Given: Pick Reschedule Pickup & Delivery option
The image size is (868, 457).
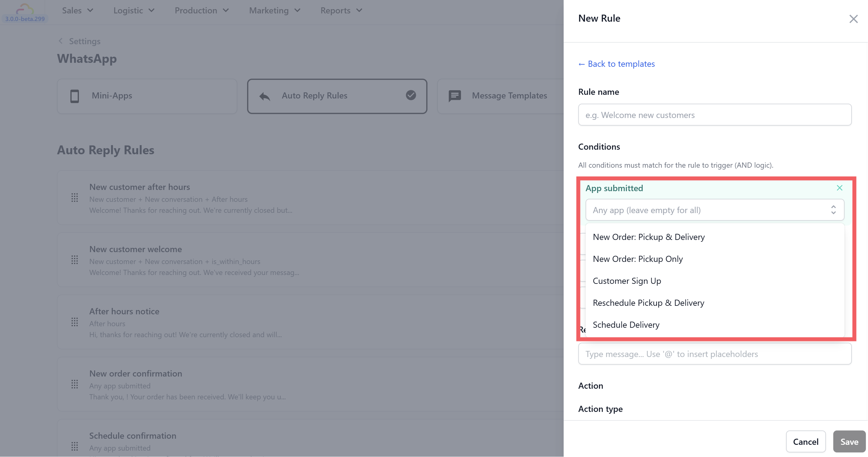Looking at the screenshot, I should pos(648,303).
